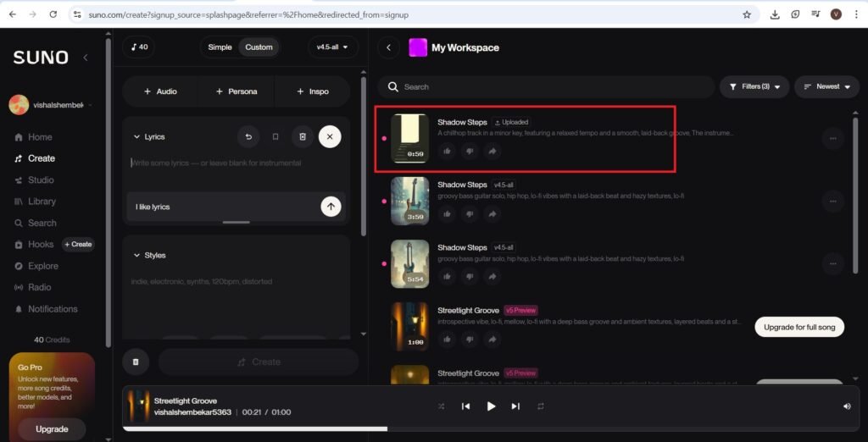Screen dimensions: 868x442
Task: Open the Create page in the sidebar
Action: [34, 158]
